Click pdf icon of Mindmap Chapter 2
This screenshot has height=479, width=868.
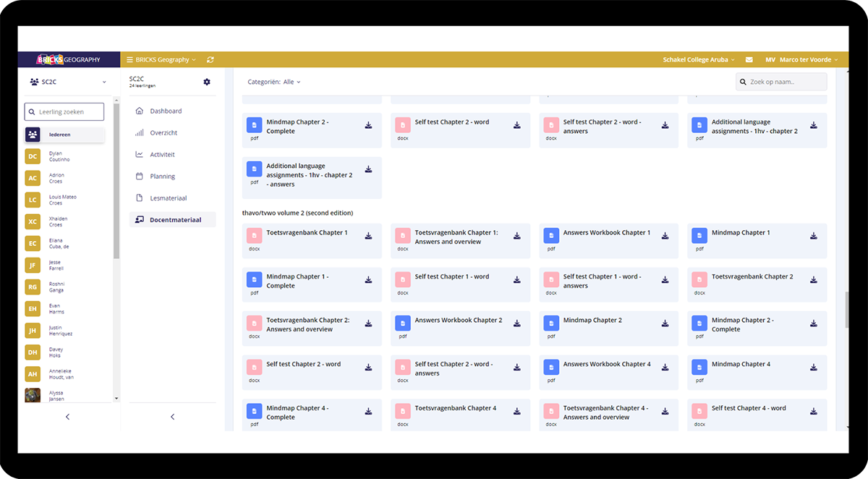pyautogui.click(x=551, y=323)
